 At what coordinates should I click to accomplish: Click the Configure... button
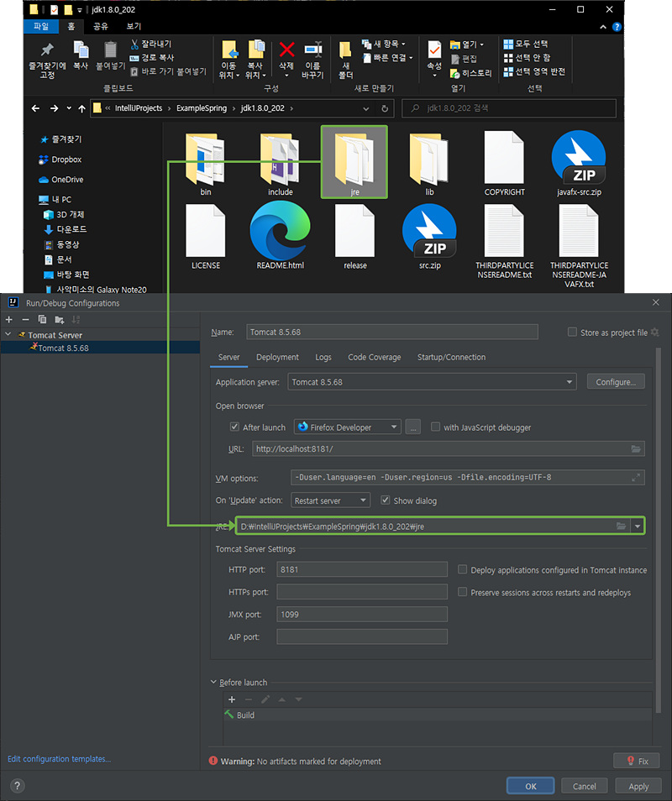click(x=616, y=382)
